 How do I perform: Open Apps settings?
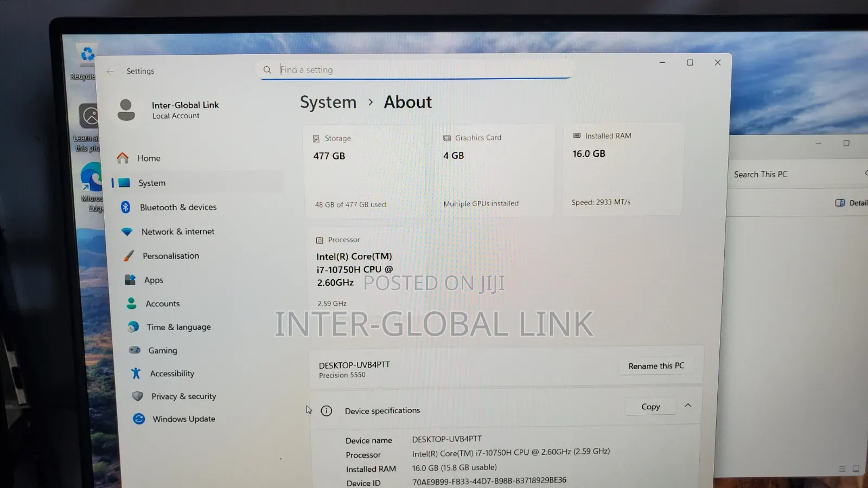click(x=154, y=280)
